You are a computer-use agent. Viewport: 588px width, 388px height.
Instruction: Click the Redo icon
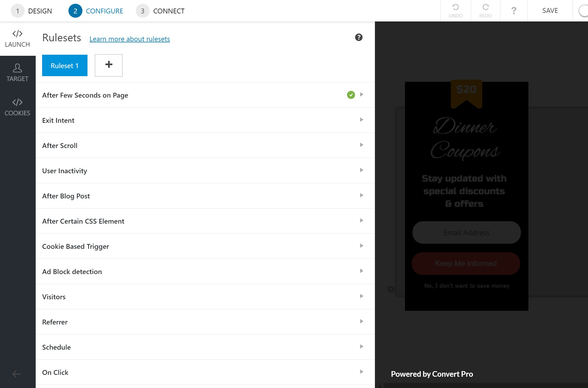(x=485, y=10)
